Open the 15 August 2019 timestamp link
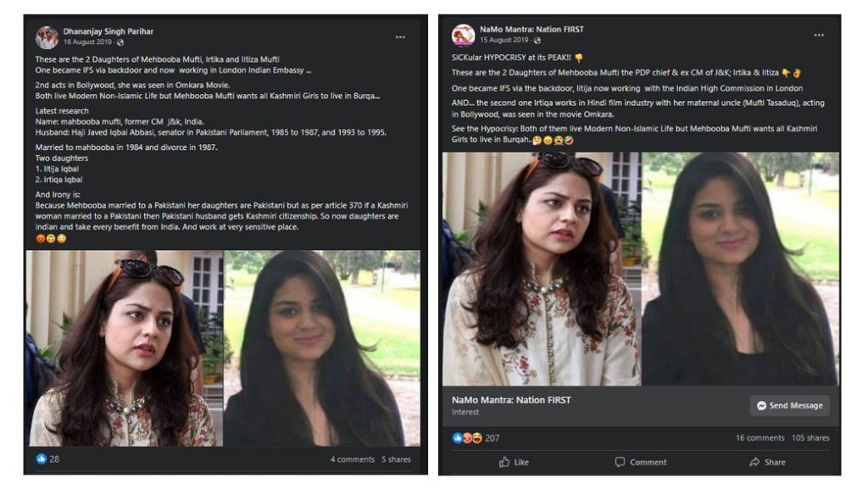The width and height of the screenshot is (868, 500). tap(504, 40)
